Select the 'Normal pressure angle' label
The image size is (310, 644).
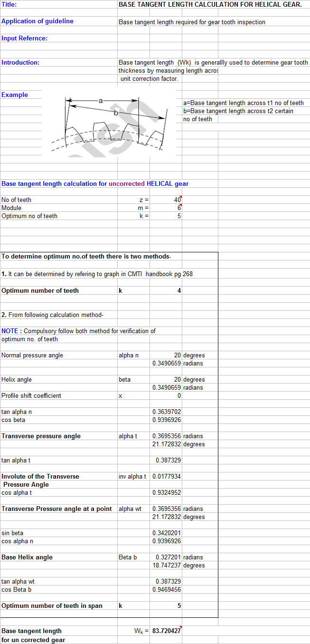[32, 355]
